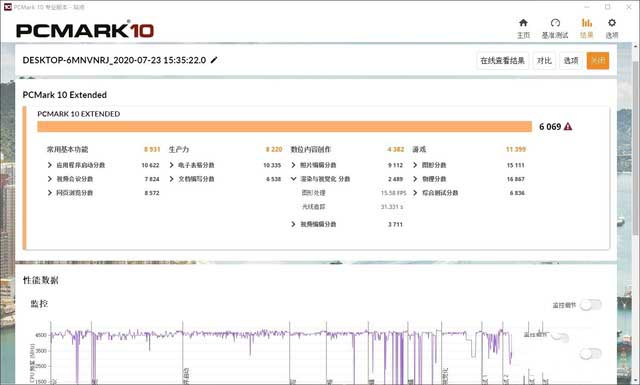Expand the 网页浏览分数 row
Screen dimensions: 640x385
[x=50, y=193]
